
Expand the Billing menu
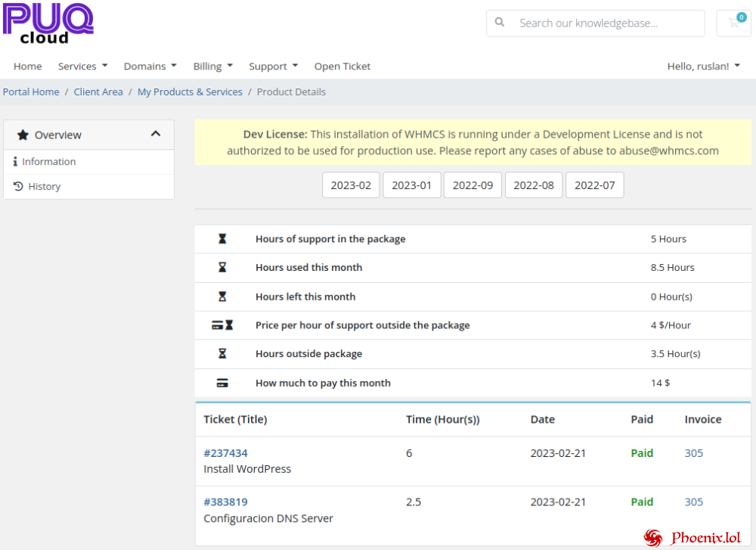coord(212,66)
